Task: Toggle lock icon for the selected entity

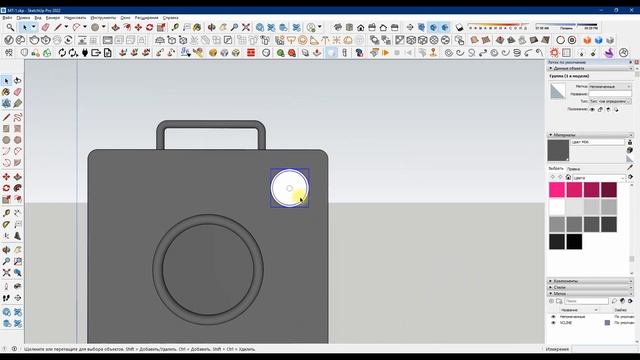Action: click(600, 109)
